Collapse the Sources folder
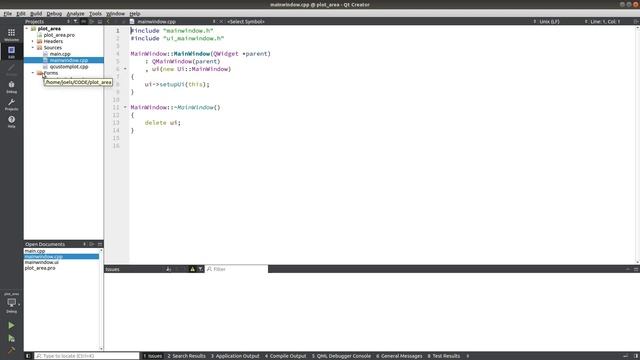 (x=33, y=47)
